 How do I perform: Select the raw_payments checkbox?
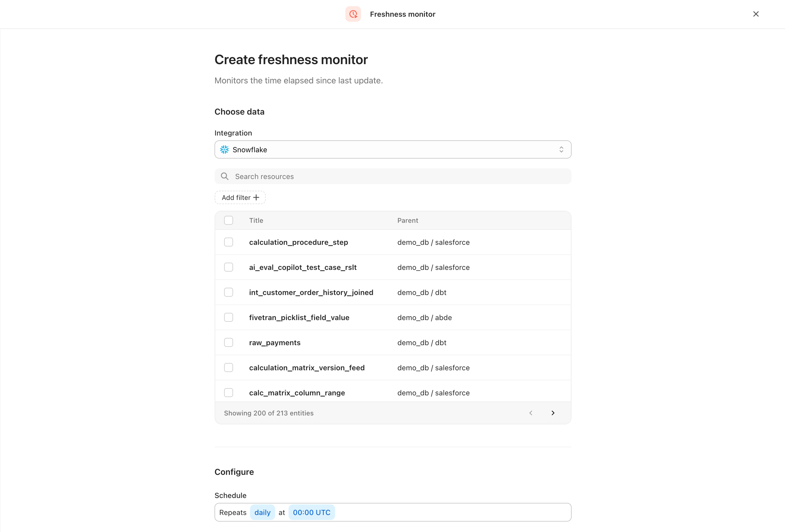point(229,342)
